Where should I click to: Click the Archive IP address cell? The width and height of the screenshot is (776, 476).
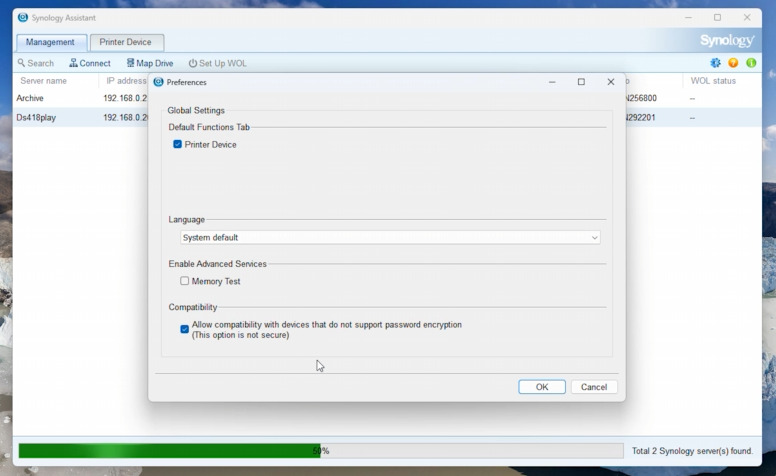(x=125, y=98)
